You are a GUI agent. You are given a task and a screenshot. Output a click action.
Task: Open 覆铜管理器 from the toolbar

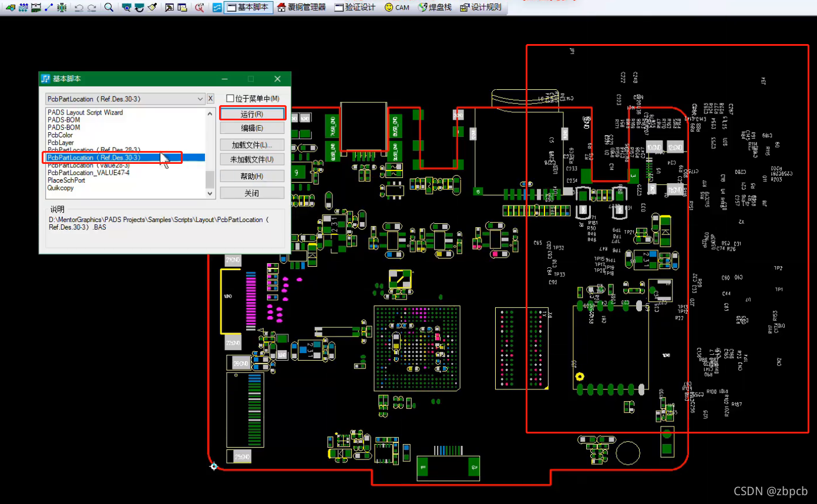coord(301,8)
